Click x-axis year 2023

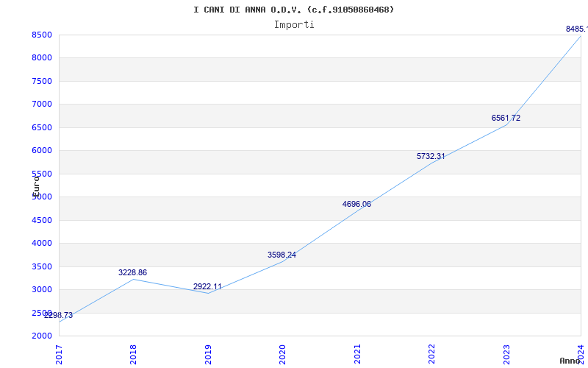coord(506,354)
